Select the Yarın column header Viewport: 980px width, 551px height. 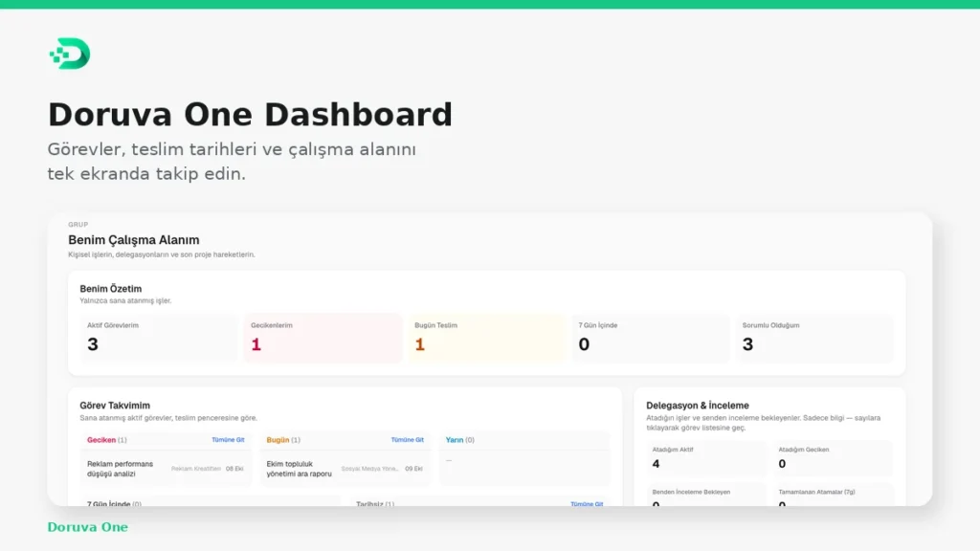point(460,440)
